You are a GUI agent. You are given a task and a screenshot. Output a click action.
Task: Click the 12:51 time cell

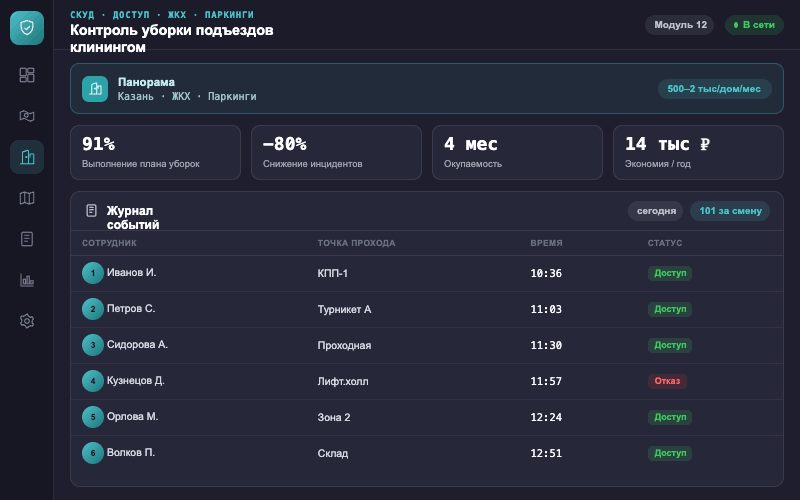point(546,453)
